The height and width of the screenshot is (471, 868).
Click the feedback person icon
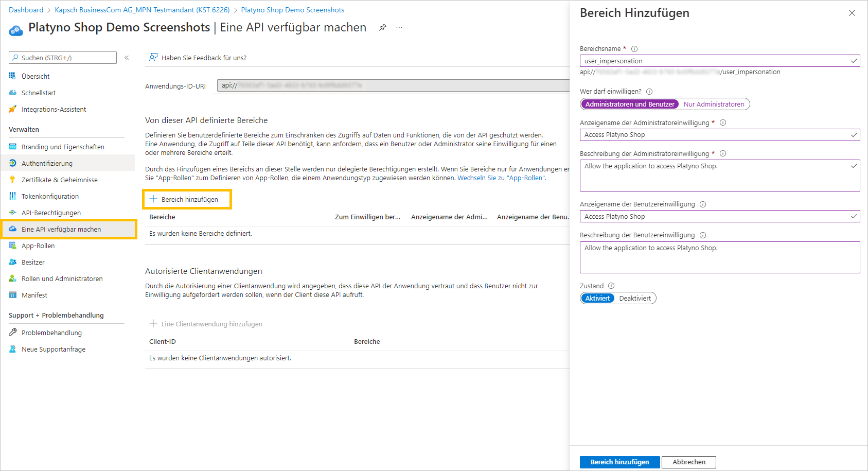click(x=153, y=58)
